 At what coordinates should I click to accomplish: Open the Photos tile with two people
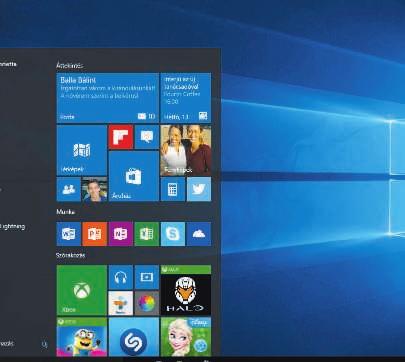point(186,150)
